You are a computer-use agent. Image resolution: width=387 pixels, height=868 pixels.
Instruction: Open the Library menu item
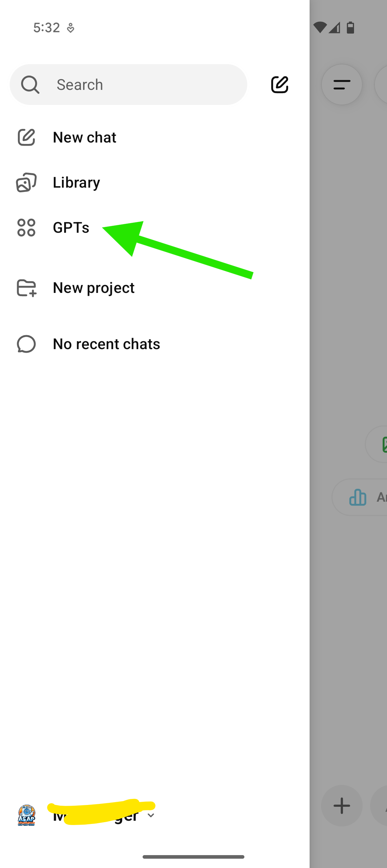pyautogui.click(x=76, y=183)
